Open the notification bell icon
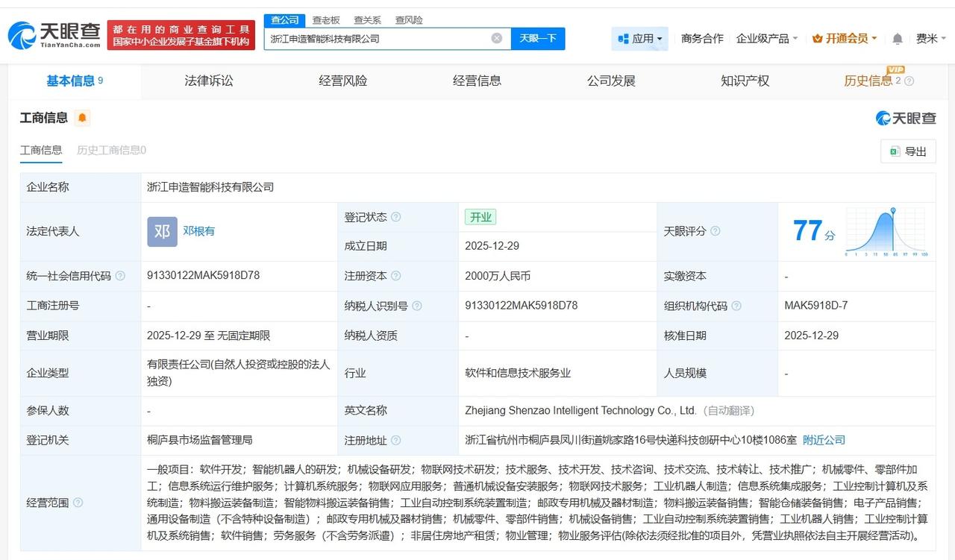Image resolution: width=955 pixels, height=560 pixels. pos(896,38)
